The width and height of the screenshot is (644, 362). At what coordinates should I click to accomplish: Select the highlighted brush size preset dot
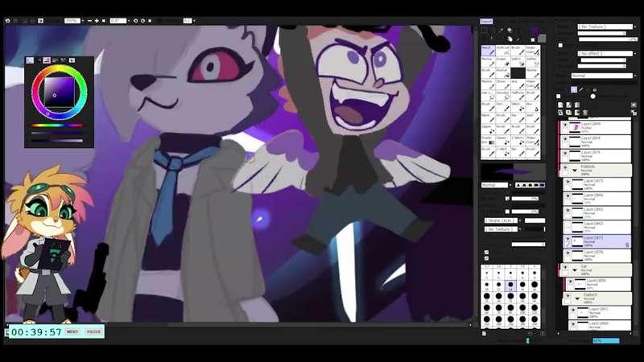[510, 285]
